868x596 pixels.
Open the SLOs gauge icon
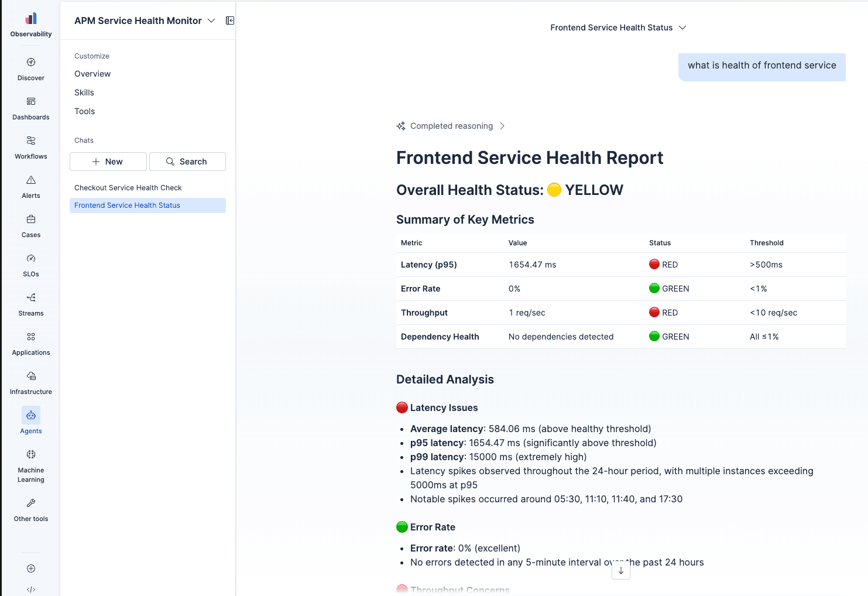click(x=31, y=258)
